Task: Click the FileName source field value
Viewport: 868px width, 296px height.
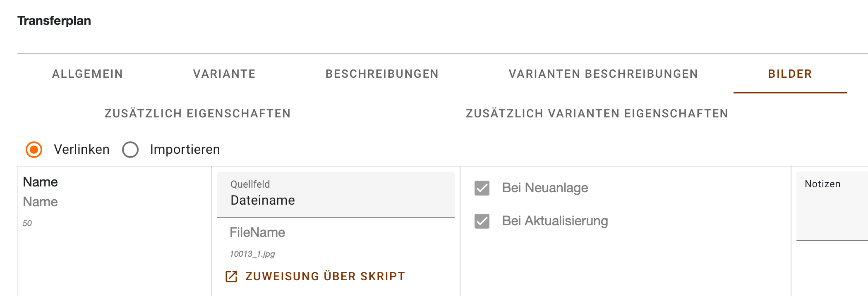Action: 257,233
